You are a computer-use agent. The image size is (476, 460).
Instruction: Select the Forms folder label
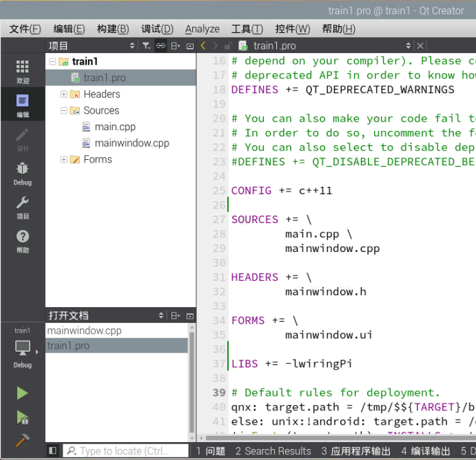(x=98, y=159)
